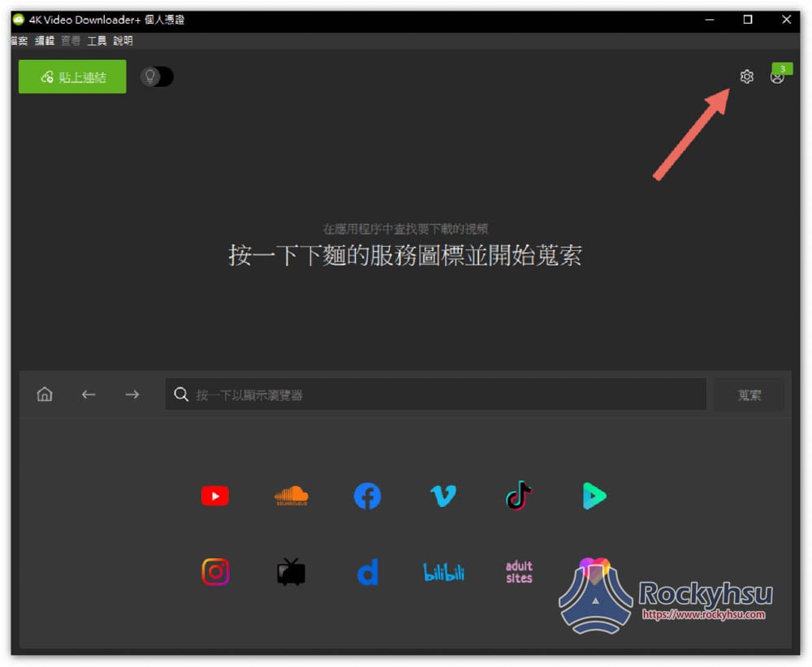Viewport: 812px width, 667px height.
Task: Close the 4K Video Downloader window
Action: pyautogui.click(x=786, y=19)
